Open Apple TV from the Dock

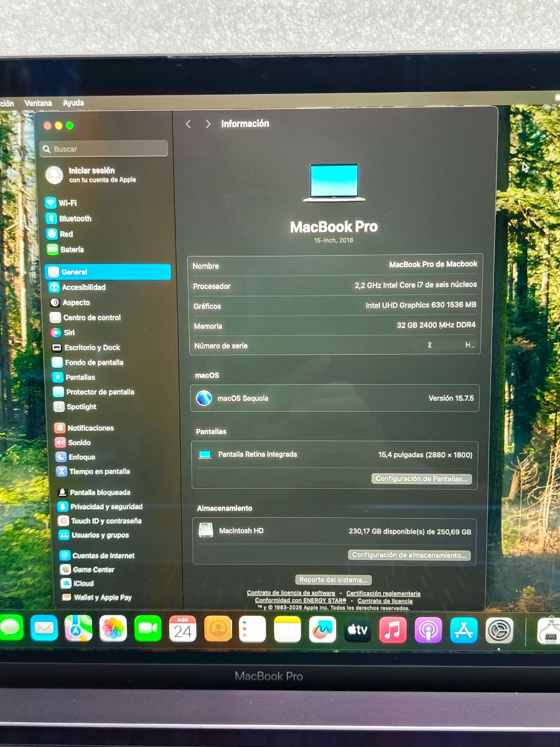pos(358,630)
